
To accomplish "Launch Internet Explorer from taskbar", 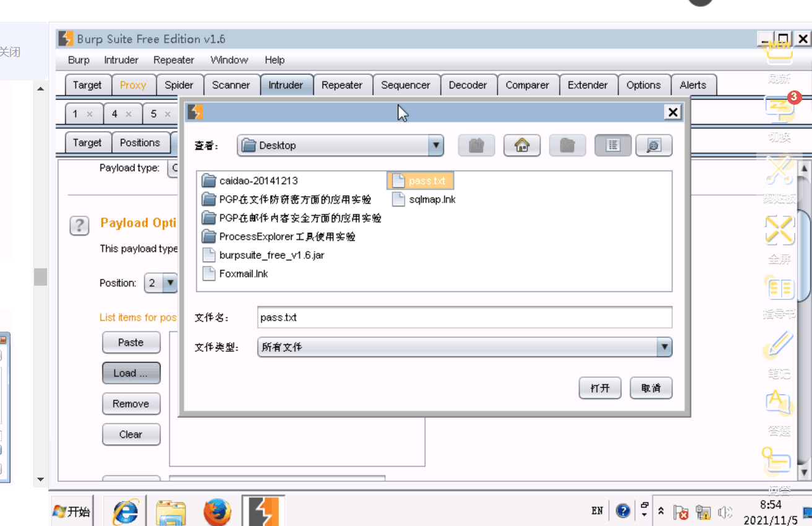I will [x=124, y=512].
